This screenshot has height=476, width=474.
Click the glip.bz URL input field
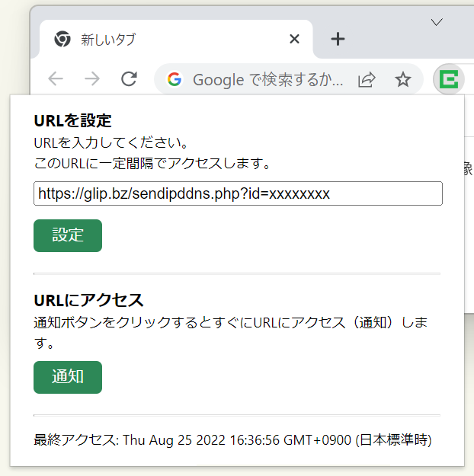click(x=238, y=193)
